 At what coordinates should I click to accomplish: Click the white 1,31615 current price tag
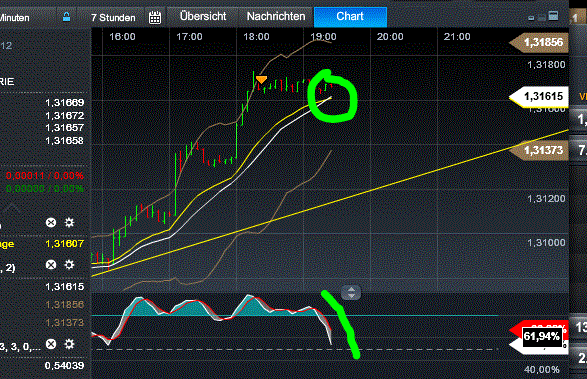(539, 97)
